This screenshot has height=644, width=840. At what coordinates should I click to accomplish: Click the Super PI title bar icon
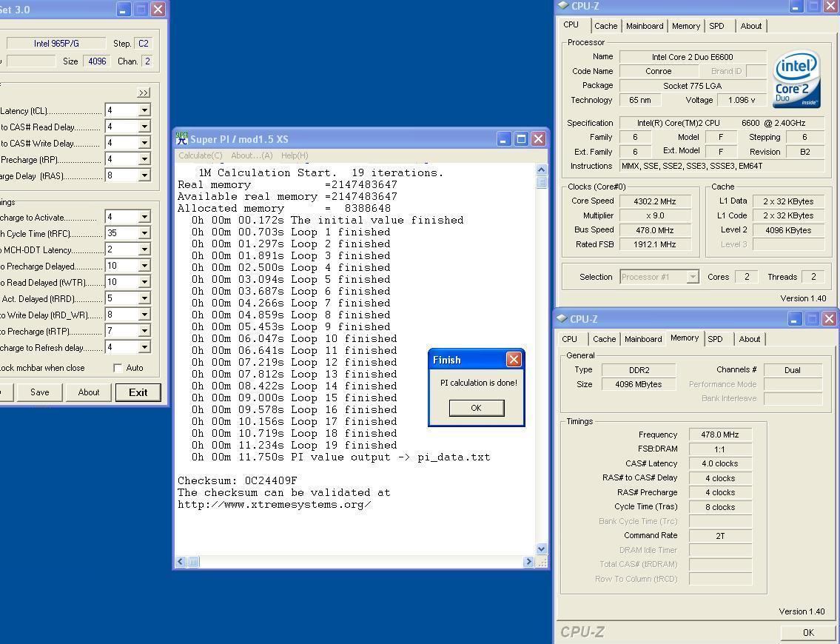tap(182, 138)
